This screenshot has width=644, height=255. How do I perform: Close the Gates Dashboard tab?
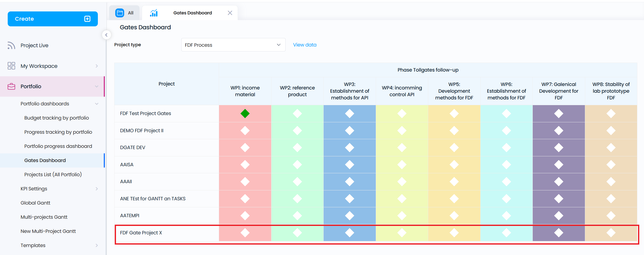pos(230,13)
